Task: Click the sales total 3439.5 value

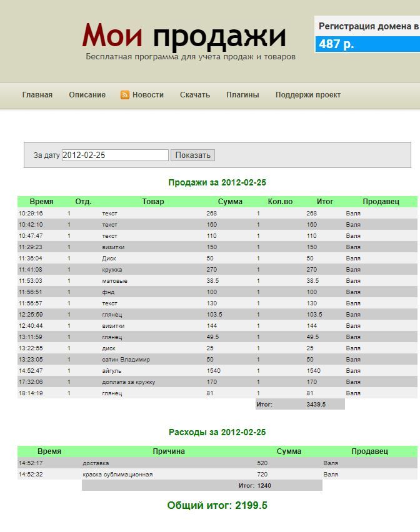Action: point(316,405)
